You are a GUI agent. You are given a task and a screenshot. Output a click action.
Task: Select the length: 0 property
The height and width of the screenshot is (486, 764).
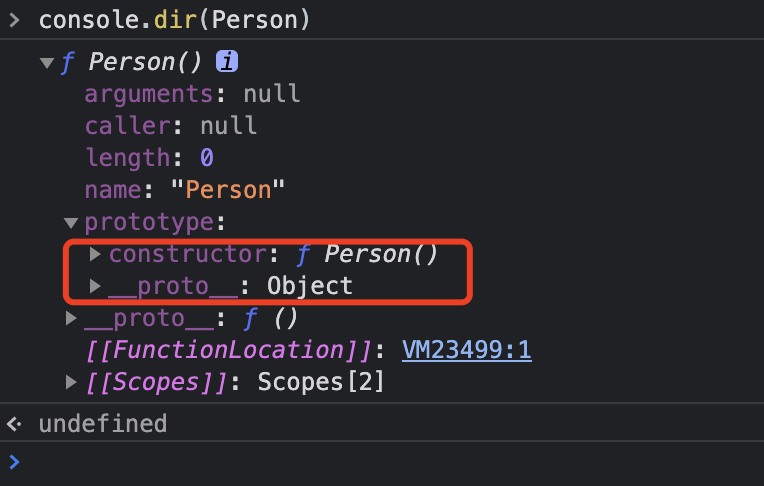(x=149, y=158)
